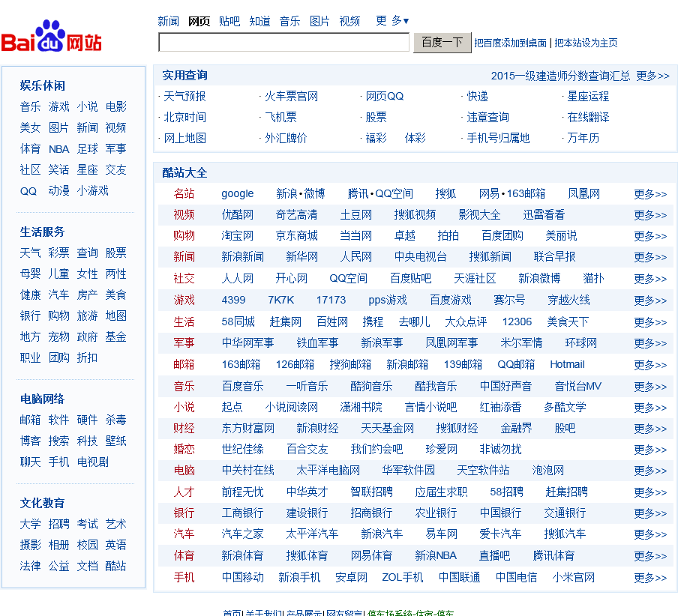Expand 更多>> in the 购物 row

point(650,236)
